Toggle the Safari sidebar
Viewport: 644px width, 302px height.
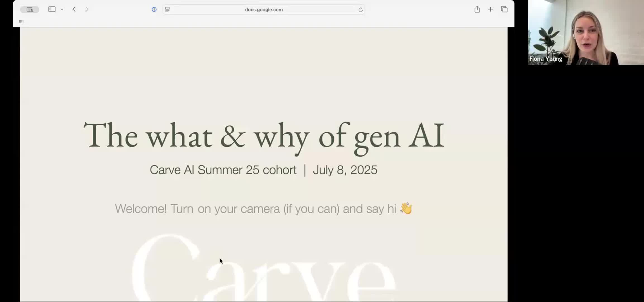pyautogui.click(x=52, y=9)
